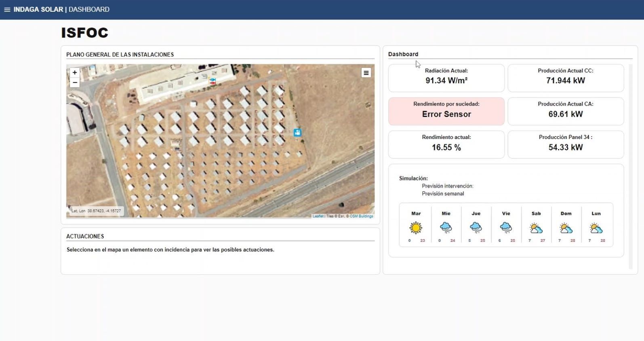Click the Producción Actual CC card

click(x=565, y=78)
